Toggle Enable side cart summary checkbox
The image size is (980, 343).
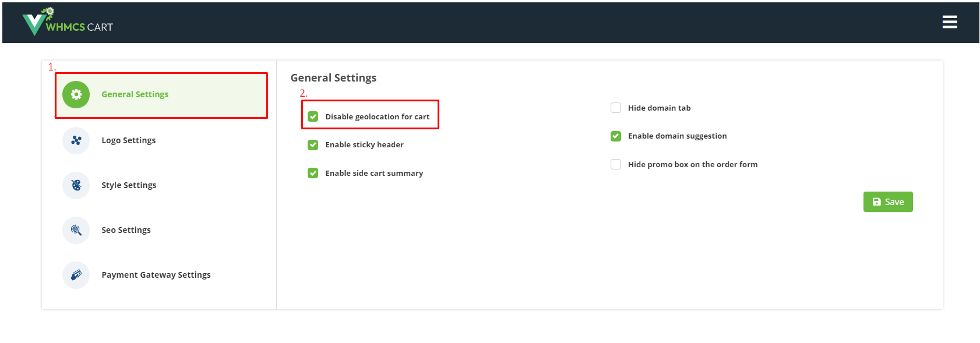313,173
